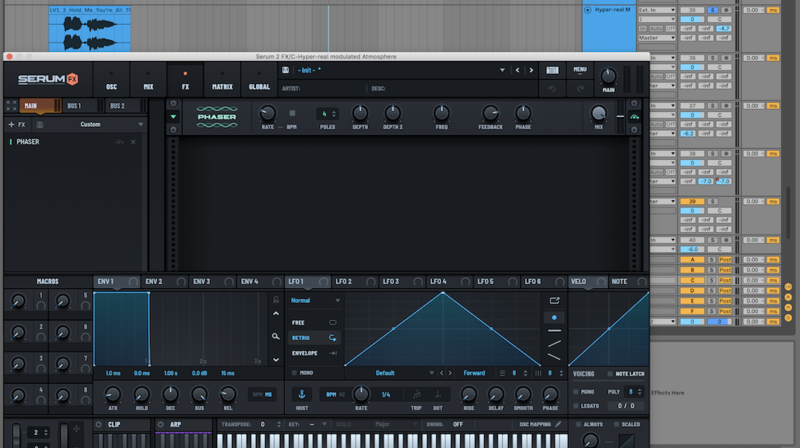
Task: Click the LFO export shape icon
Action: tap(554, 301)
